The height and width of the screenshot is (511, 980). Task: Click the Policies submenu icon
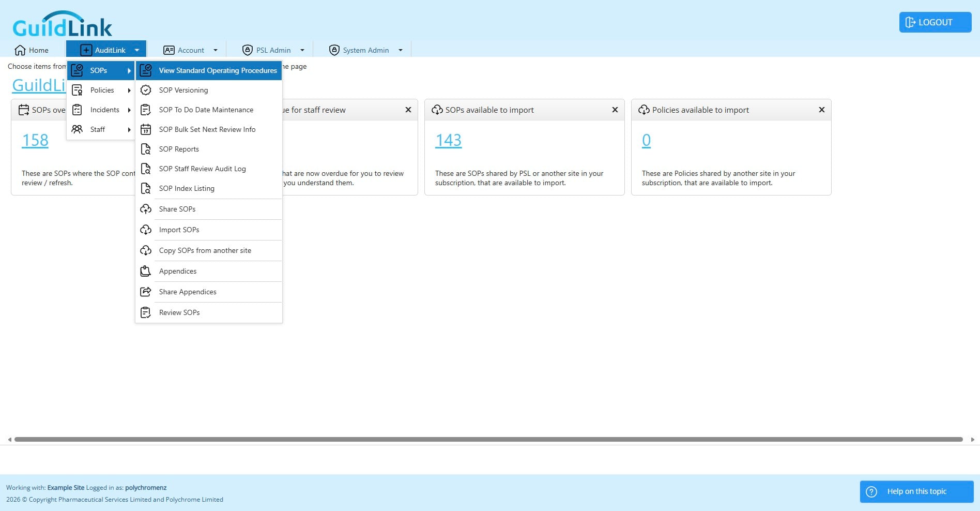tap(77, 90)
